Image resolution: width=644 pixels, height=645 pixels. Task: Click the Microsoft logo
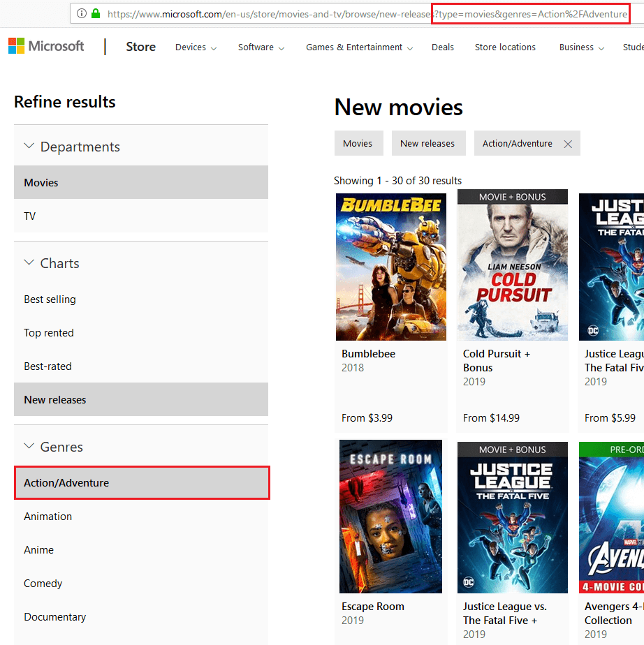coord(46,47)
